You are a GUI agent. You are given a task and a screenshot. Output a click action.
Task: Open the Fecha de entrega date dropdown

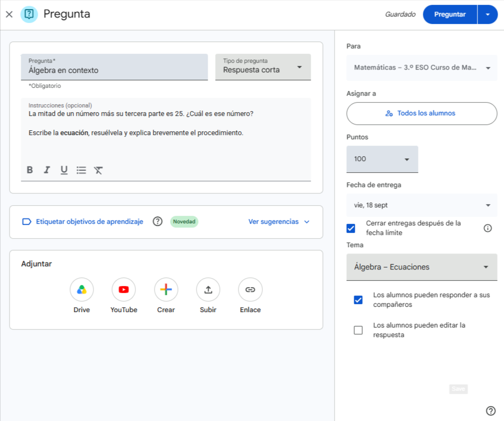[422, 205]
